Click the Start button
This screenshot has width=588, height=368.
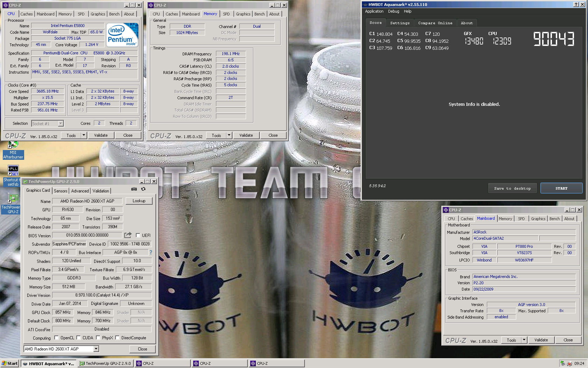point(10,363)
